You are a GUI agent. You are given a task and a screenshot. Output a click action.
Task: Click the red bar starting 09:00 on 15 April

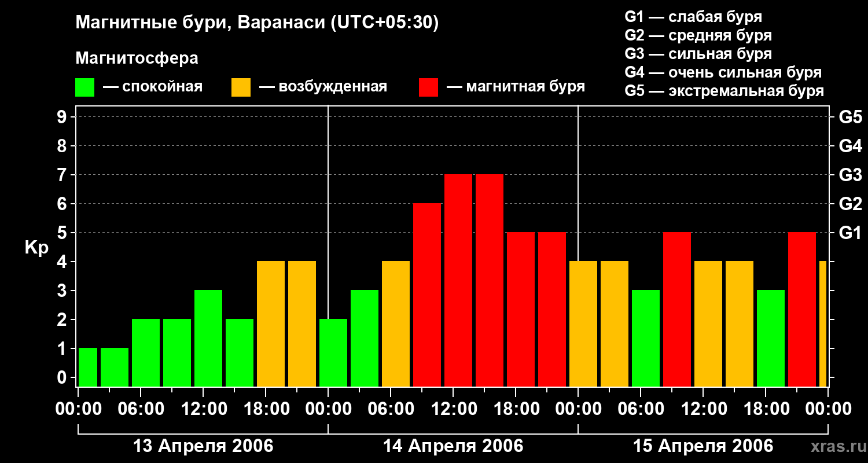(x=677, y=310)
